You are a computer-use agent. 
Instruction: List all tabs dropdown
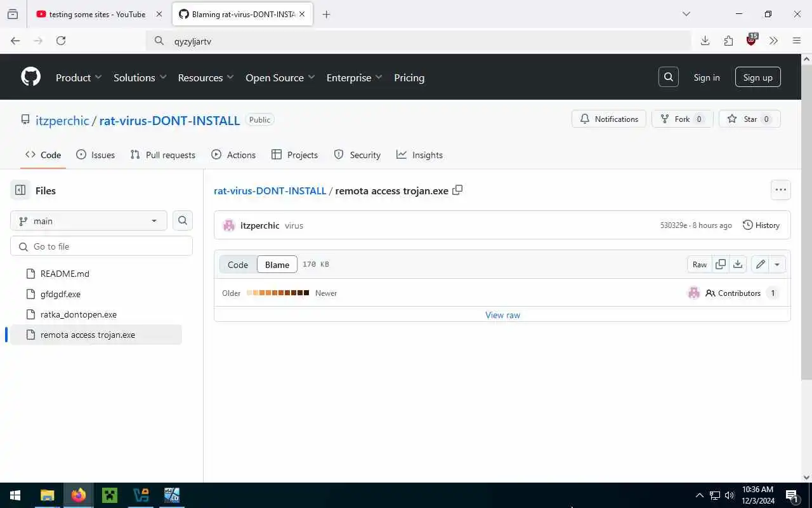click(686, 14)
